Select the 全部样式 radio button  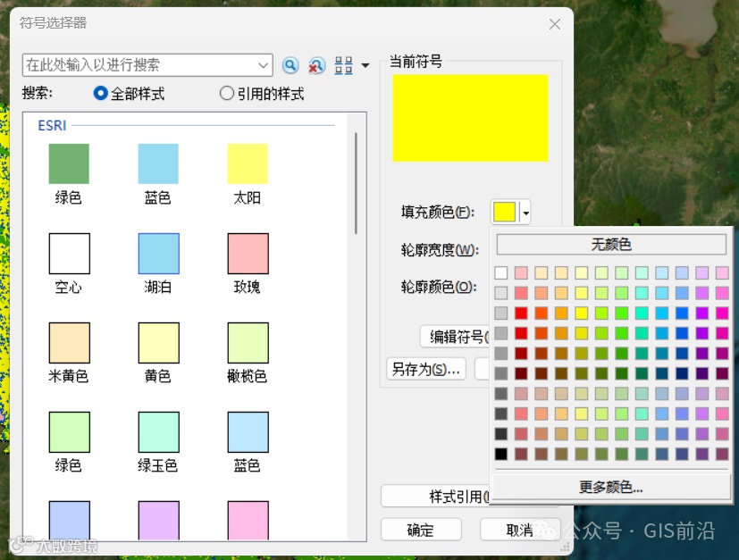pos(100,93)
